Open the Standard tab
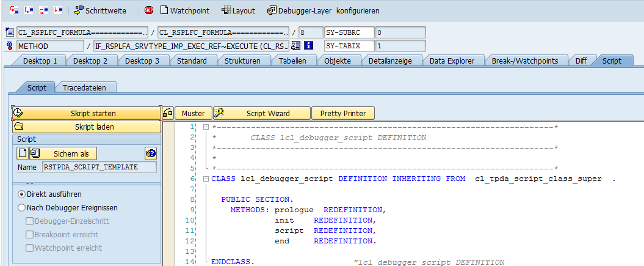 click(192, 61)
